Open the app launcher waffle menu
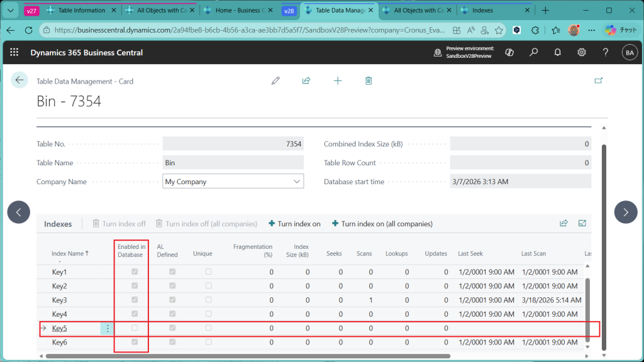 (14, 53)
